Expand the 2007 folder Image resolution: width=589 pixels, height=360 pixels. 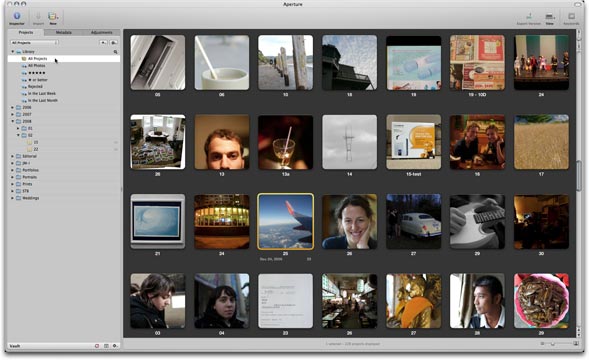point(13,114)
